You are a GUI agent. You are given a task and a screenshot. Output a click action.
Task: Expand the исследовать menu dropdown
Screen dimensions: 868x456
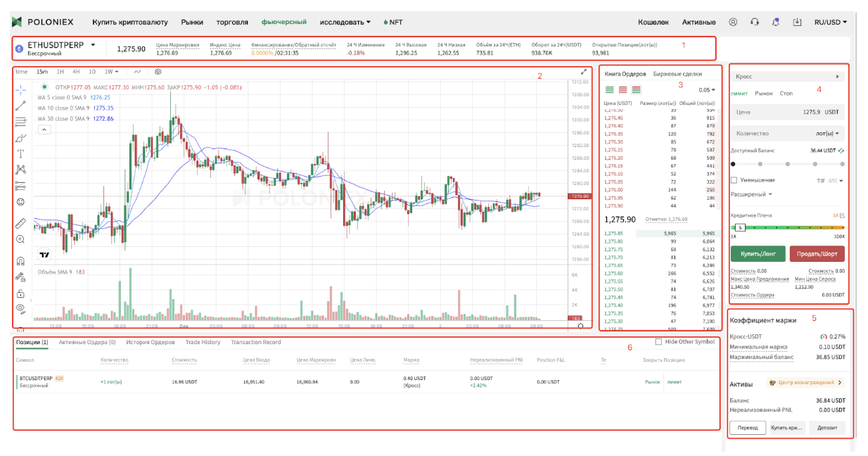coord(345,22)
